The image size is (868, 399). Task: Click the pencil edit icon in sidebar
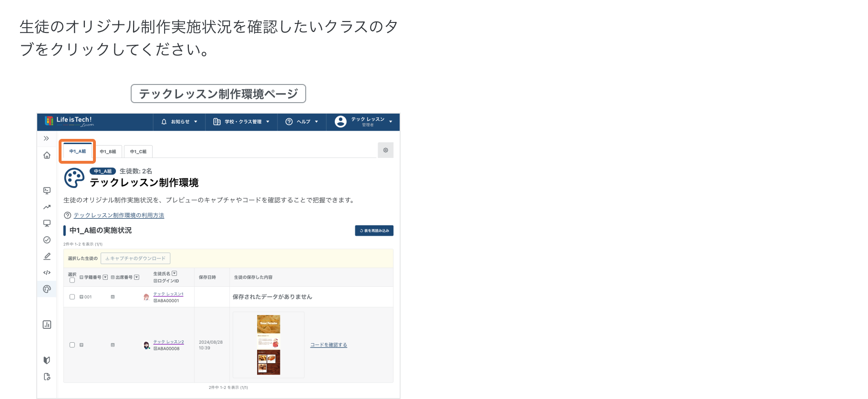[x=47, y=256]
